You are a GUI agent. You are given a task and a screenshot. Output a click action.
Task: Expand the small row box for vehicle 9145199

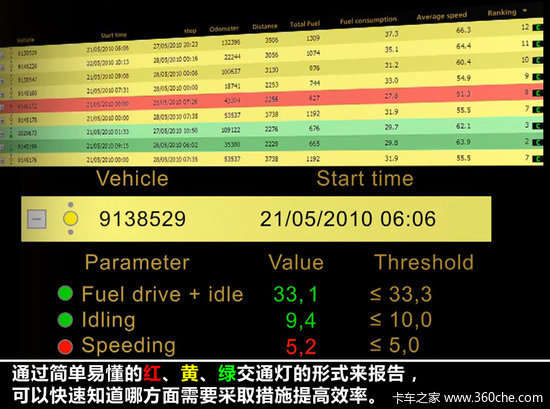click(2, 147)
